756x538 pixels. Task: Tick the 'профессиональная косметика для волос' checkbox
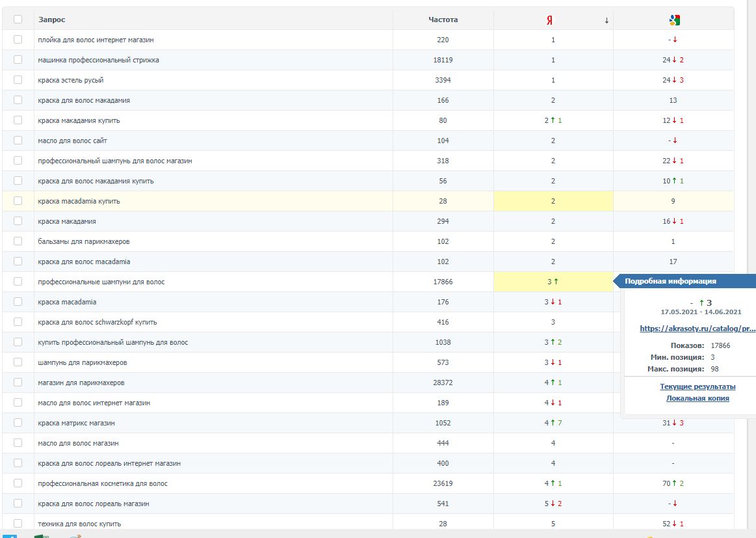pyautogui.click(x=18, y=483)
